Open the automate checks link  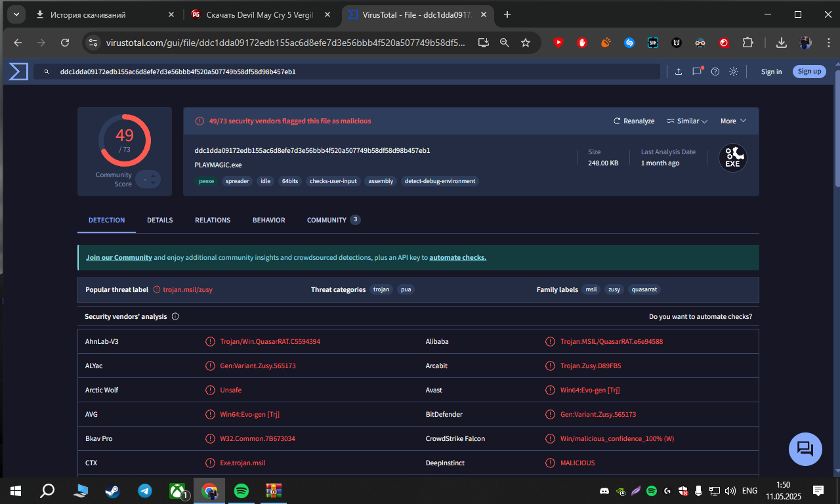[x=457, y=258]
